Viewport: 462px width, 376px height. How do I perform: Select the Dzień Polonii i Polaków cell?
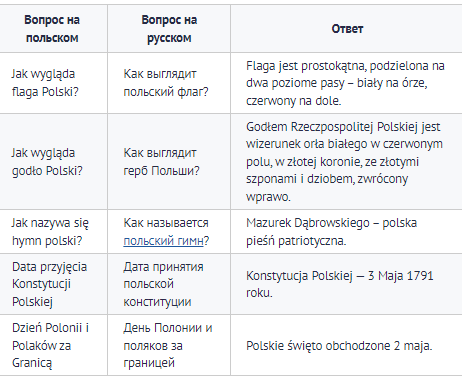[53, 345]
